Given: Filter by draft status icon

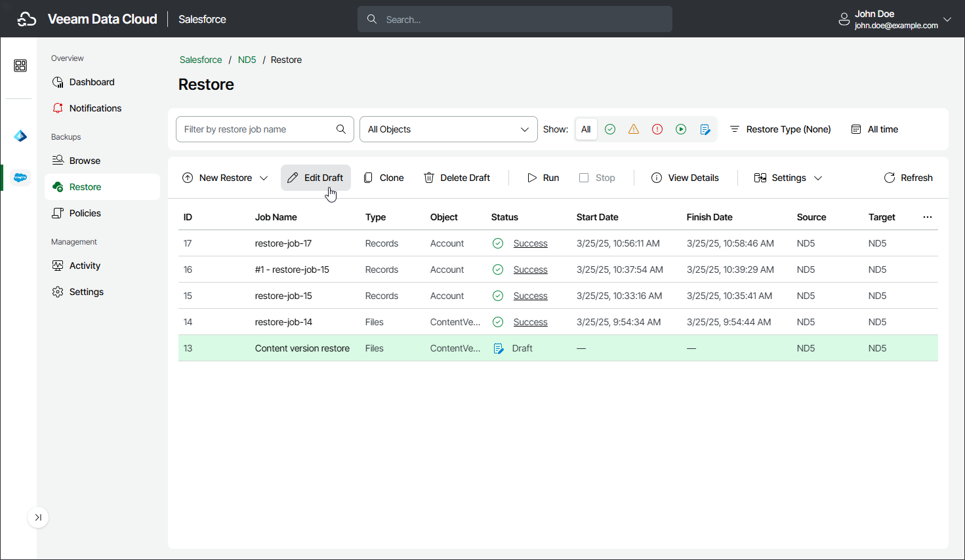Looking at the screenshot, I should (x=705, y=129).
